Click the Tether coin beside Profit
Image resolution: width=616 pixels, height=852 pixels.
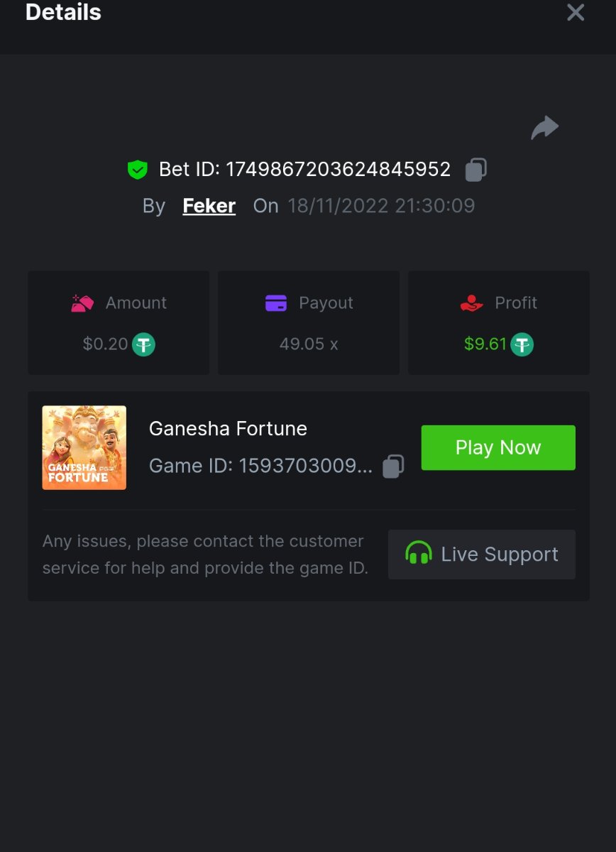(x=522, y=345)
